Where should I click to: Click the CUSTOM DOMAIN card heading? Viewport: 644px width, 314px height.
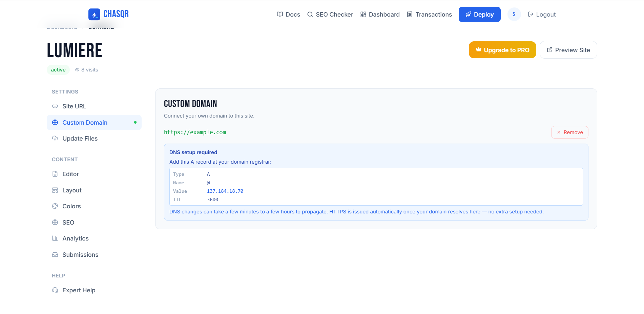coord(190,104)
